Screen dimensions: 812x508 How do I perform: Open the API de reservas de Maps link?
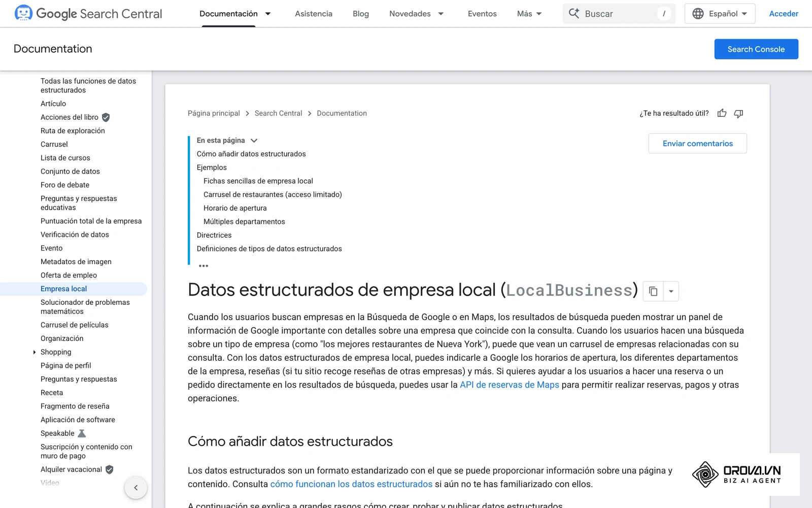(x=509, y=385)
